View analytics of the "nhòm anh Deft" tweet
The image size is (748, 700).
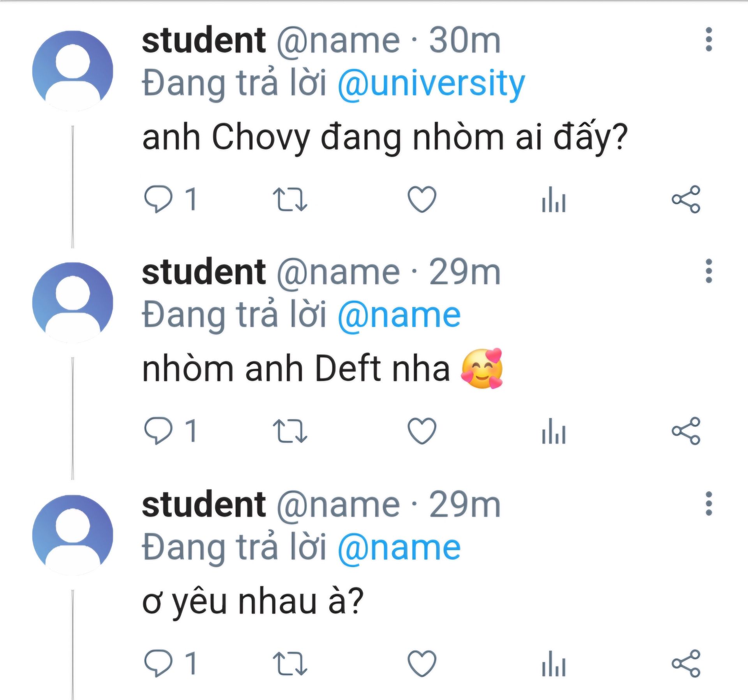pyautogui.click(x=554, y=431)
